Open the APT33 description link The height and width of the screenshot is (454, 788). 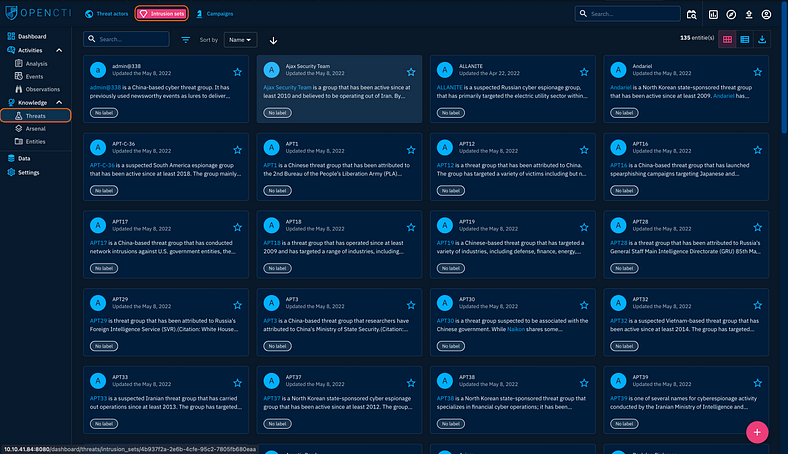[x=98, y=398]
